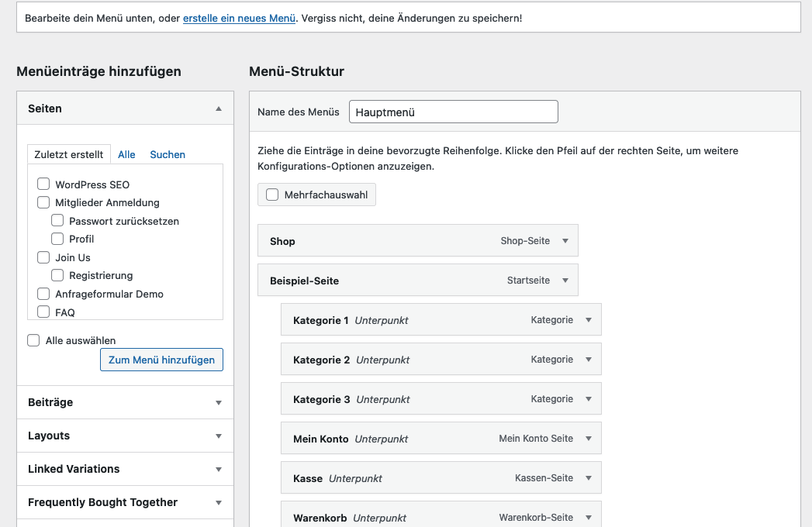
Task: Switch to the Alle tab
Action: [126, 153]
